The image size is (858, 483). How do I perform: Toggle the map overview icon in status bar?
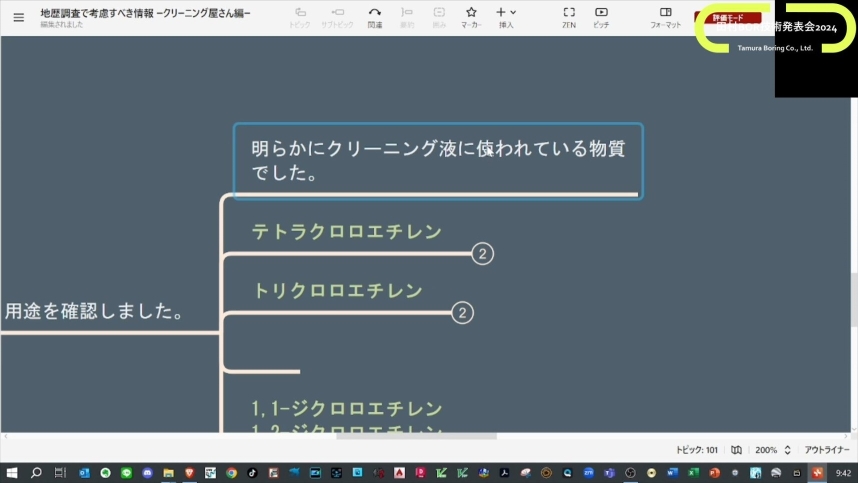[x=736, y=450]
